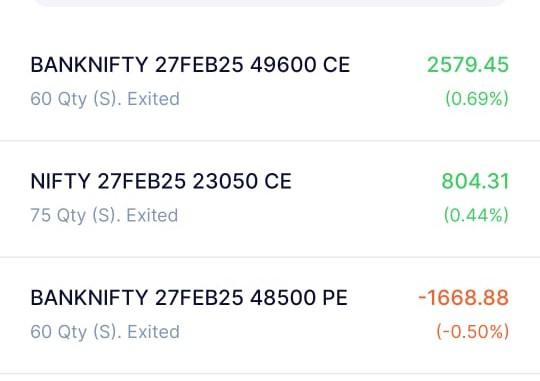This screenshot has height=381, width=540.
Task: Tap the (0.44%) return percentage
Action: (x=476, y=215)
